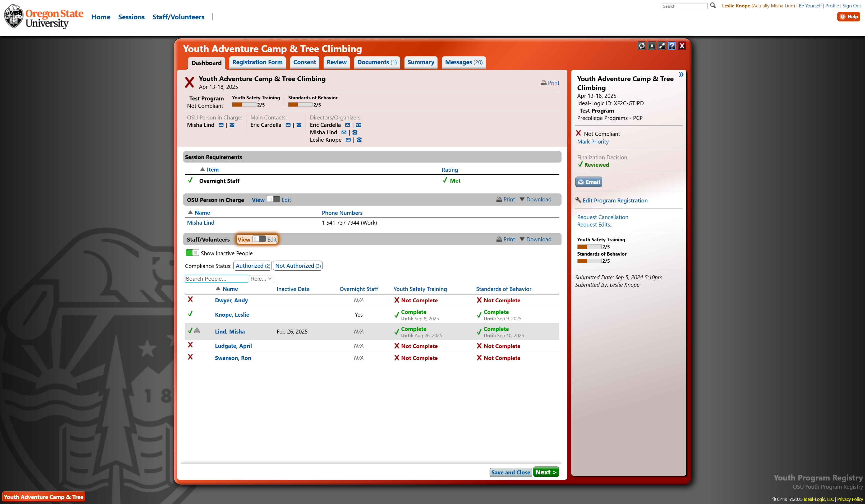Open Download menu in Staff/Volunteers section
The width and height of the screenshot is (865, 504).
[x=536, y=239]
